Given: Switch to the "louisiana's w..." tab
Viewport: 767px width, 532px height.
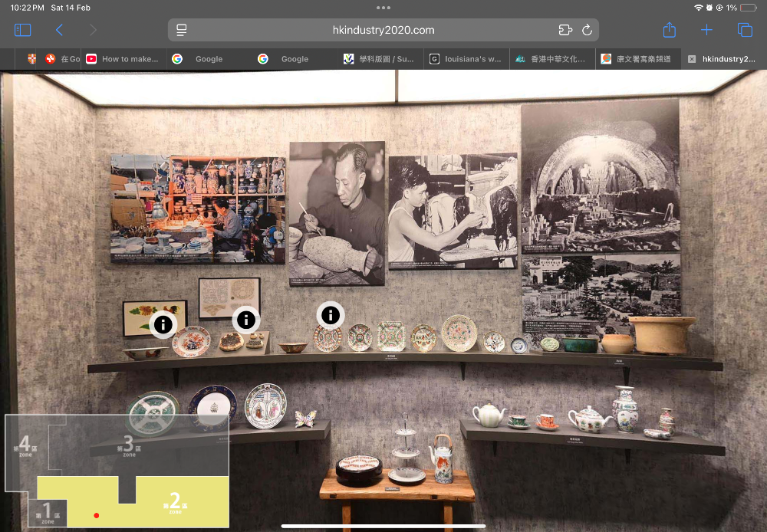Looking at the screenshot, I should coord(466,59).
